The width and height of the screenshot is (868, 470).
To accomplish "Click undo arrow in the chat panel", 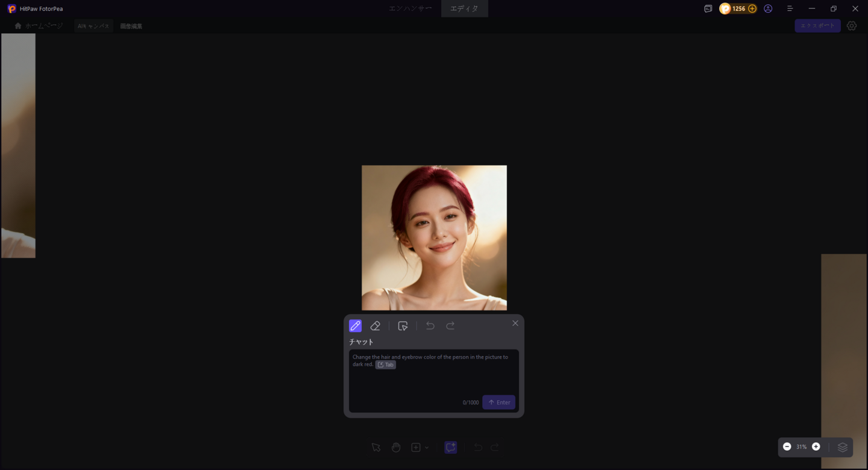I will (430, 326).
